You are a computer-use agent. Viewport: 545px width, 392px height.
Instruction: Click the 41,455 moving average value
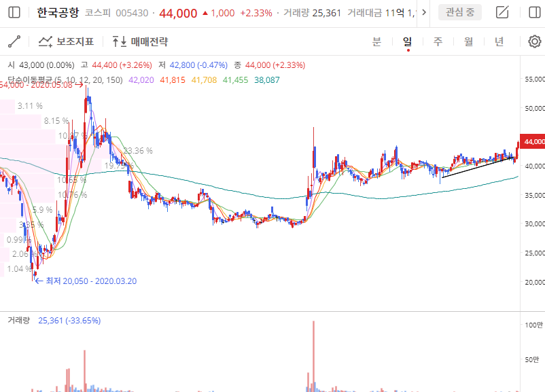pyautogui.click(x=235, y=80)
